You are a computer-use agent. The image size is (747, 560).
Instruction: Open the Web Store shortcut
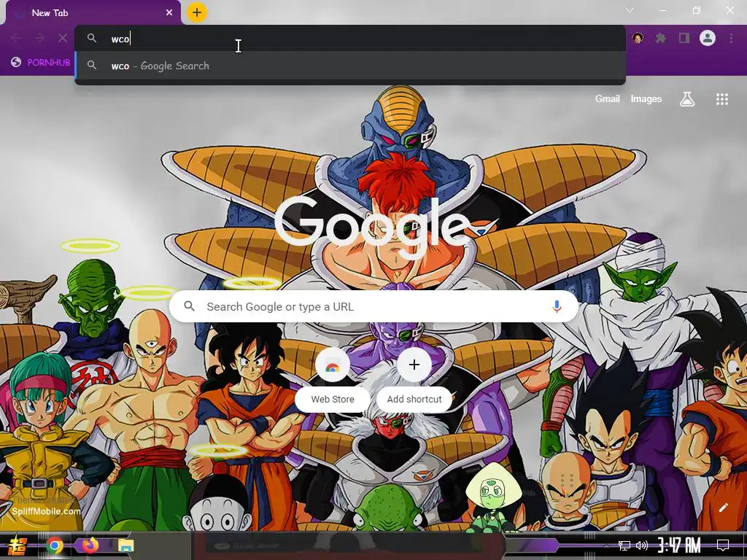click(333, 379)
